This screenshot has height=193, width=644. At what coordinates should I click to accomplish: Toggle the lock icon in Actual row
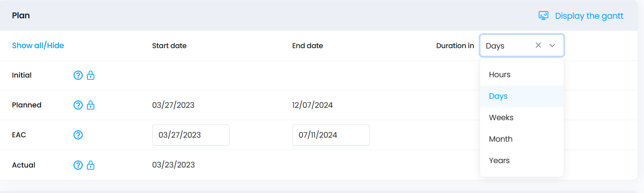click(91, 165)
